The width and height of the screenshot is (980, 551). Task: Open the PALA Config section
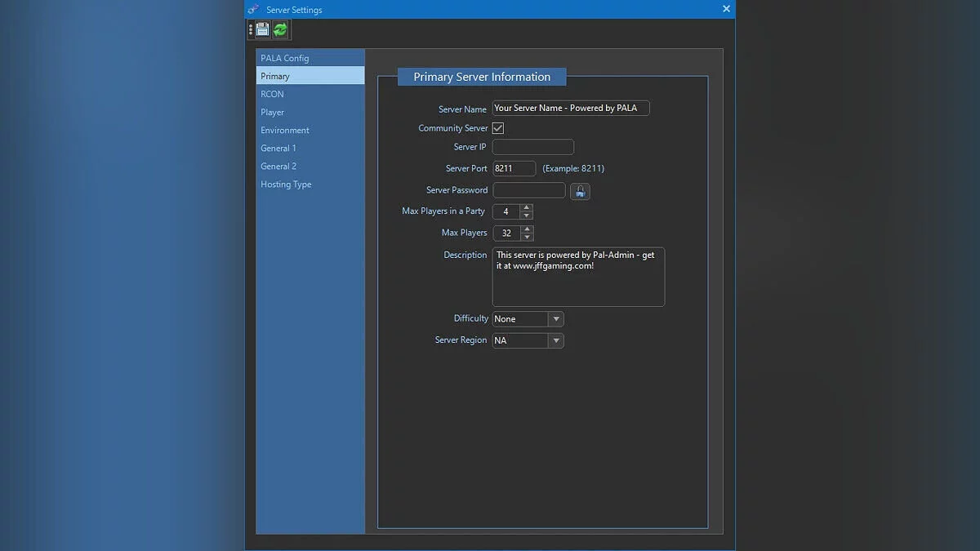(x=285, y=58)
